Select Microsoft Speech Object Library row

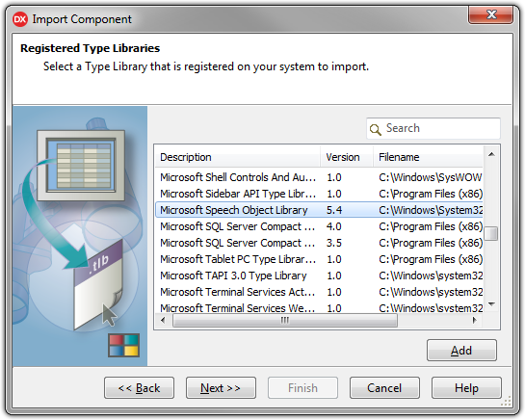(x=319, y=210)
